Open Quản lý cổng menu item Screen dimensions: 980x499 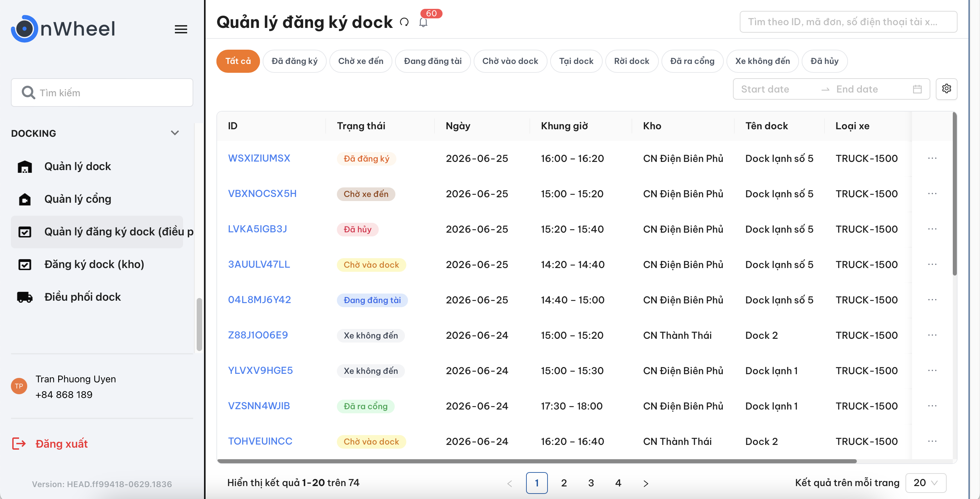click(x=97, y=199)
